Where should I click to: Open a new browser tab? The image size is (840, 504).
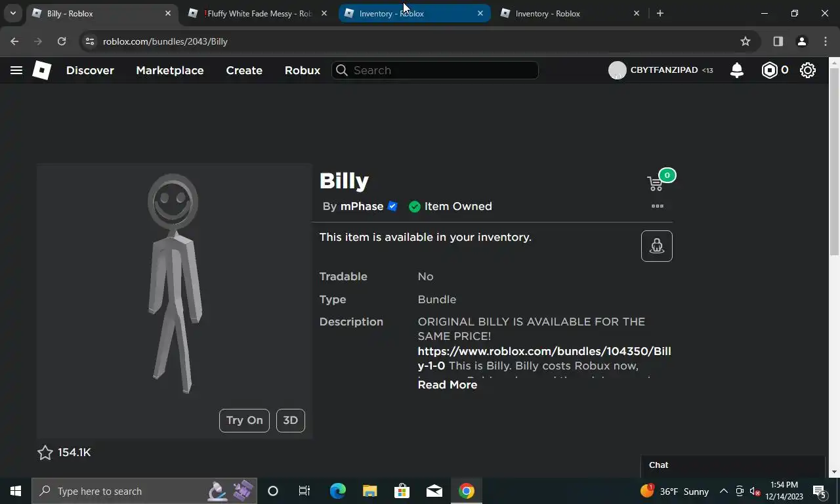click(x=660, y=13)
